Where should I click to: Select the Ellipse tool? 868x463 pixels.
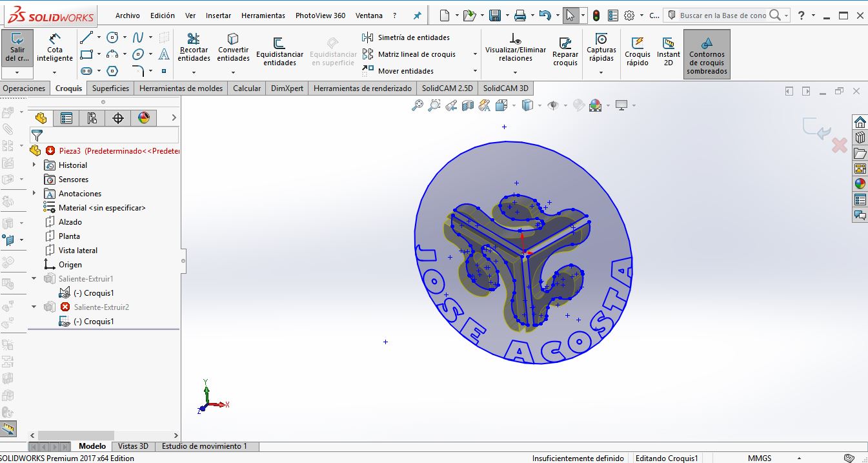tap(138, 54)
